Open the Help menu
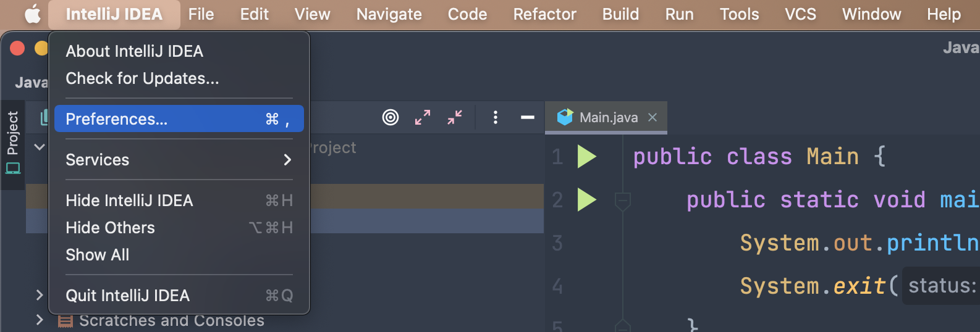Viewport: 980px width, 332px height. point(944,14)
